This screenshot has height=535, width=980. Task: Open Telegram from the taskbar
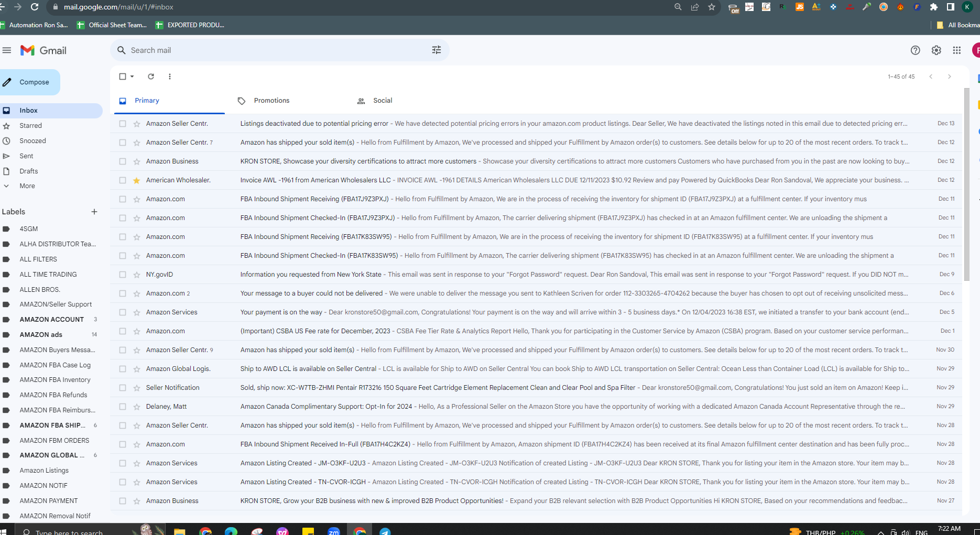(x=385, y=531)
